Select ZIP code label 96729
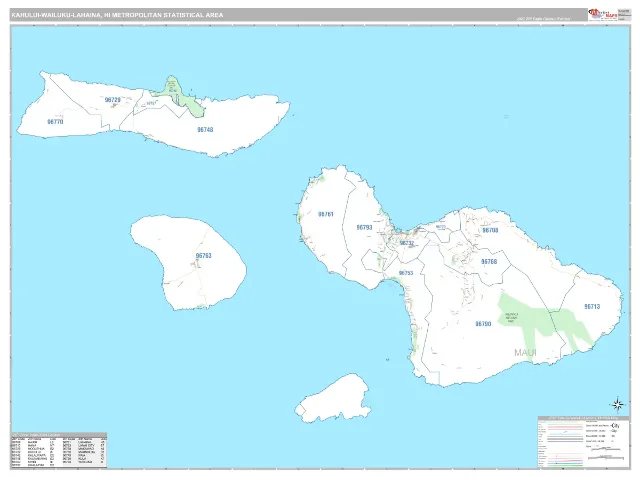This screenshot has width=640, height=480. (x=113, y=100)
